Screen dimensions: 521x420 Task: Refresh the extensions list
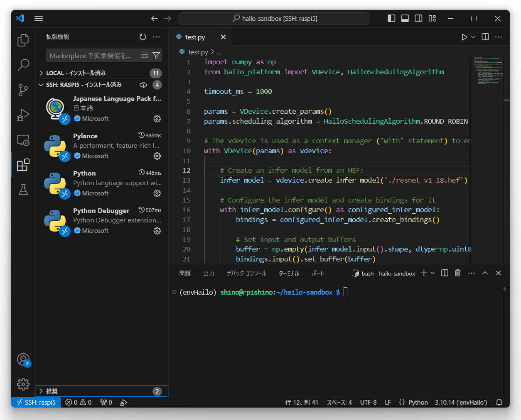coord(143,37)
